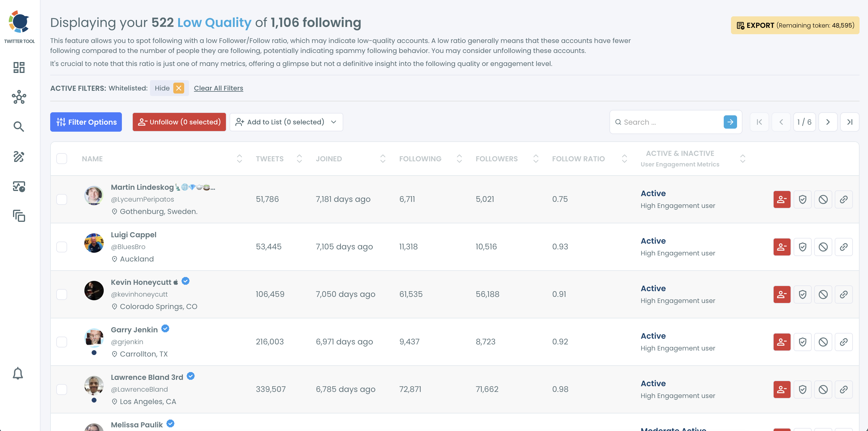Whitelist Luigi Cappel with shield icon
Viewport: 868px width, 431px height.
[x=802, y=247]
